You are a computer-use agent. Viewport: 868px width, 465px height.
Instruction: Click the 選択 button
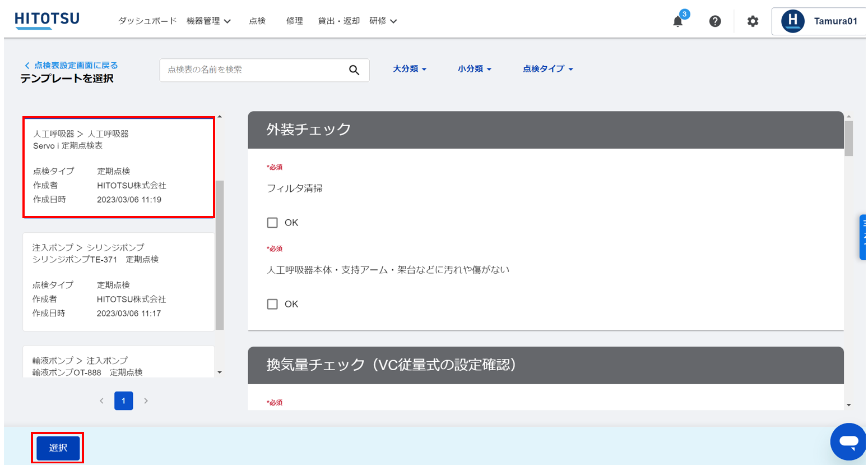pyautogui.click(x=58, y=448)
